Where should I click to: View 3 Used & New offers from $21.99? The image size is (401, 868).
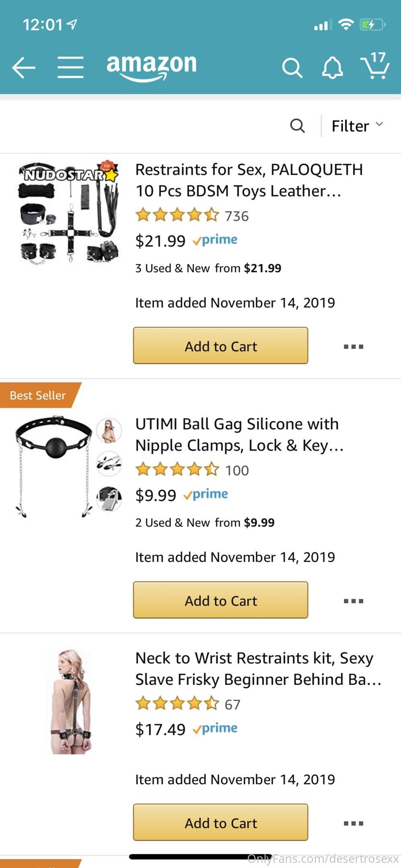(x=208, y=268)
